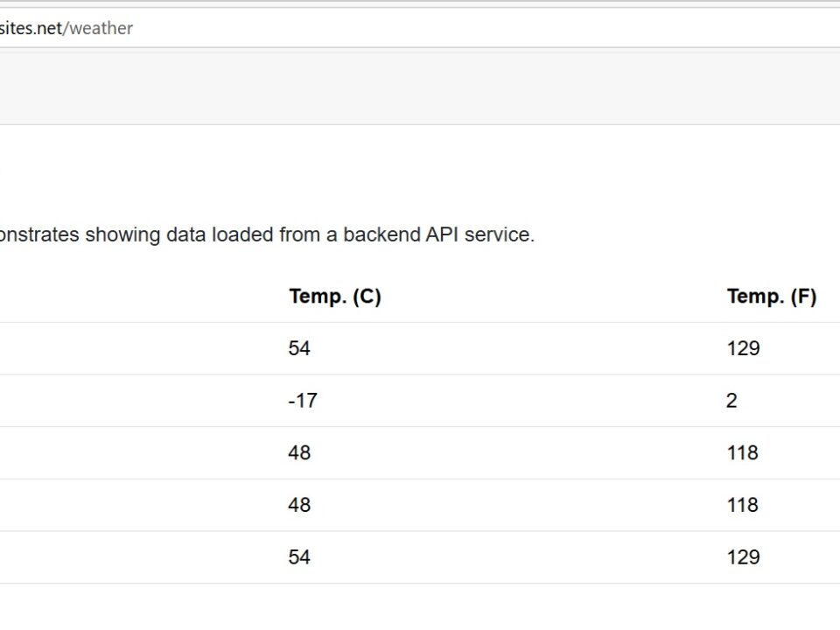Click the 118 value in the third table row

coord(743,452)
